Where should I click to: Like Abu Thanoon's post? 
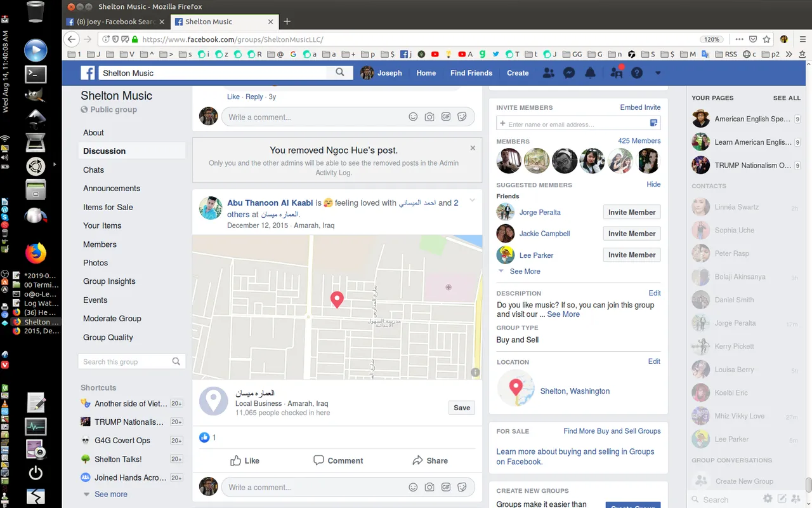click(x=245, y=461)
